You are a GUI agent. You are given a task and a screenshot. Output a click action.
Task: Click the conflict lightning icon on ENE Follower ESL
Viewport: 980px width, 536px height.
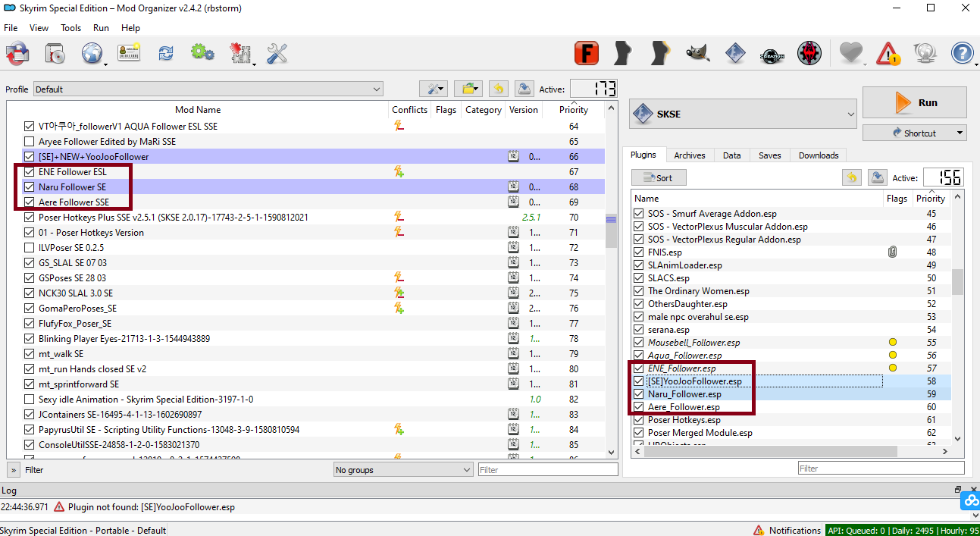click(x=399, y=172)
